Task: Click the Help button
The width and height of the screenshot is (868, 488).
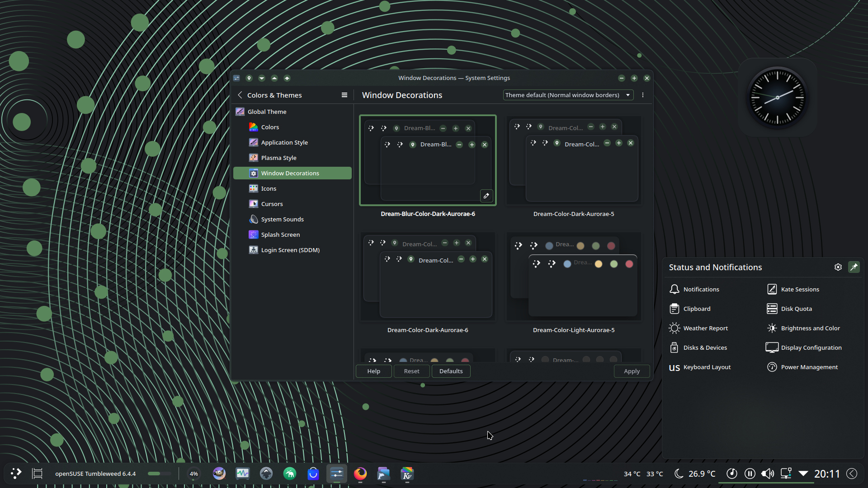Action: point(374,371)
